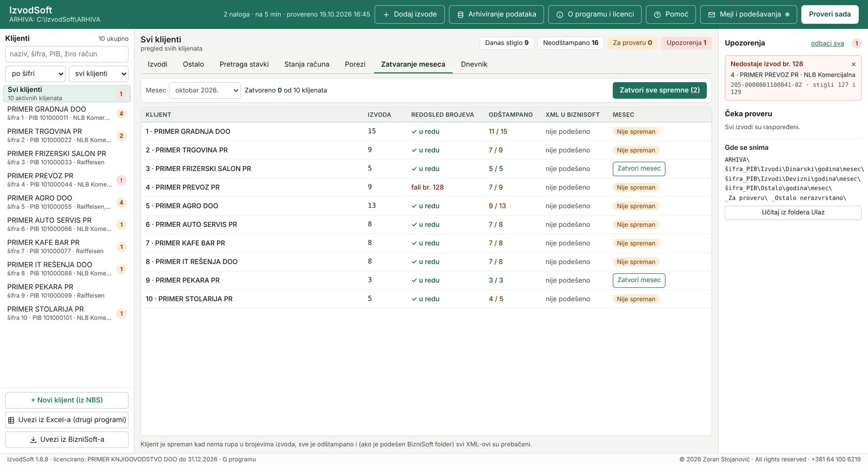
Task: Focus the client search field
Action: click(67, 54)
